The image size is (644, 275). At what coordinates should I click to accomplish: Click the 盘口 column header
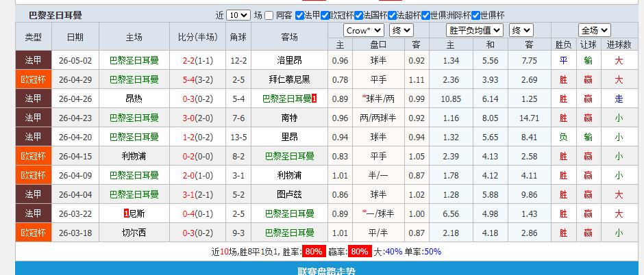pyautogui.click(x=378, y=44)
